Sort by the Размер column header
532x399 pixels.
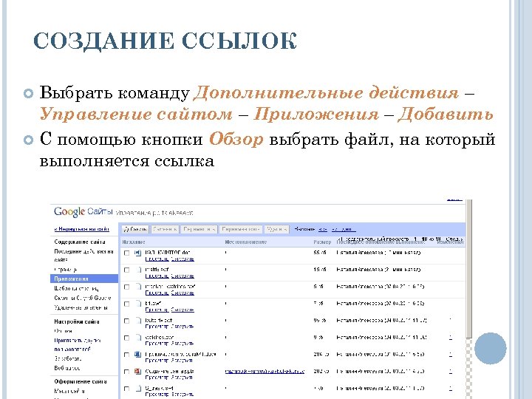(322, 242)
